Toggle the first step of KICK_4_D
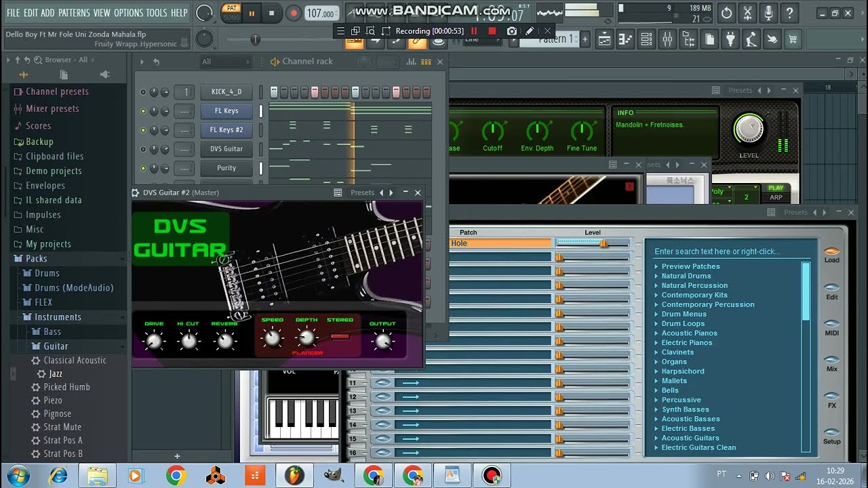 point(274,91)
